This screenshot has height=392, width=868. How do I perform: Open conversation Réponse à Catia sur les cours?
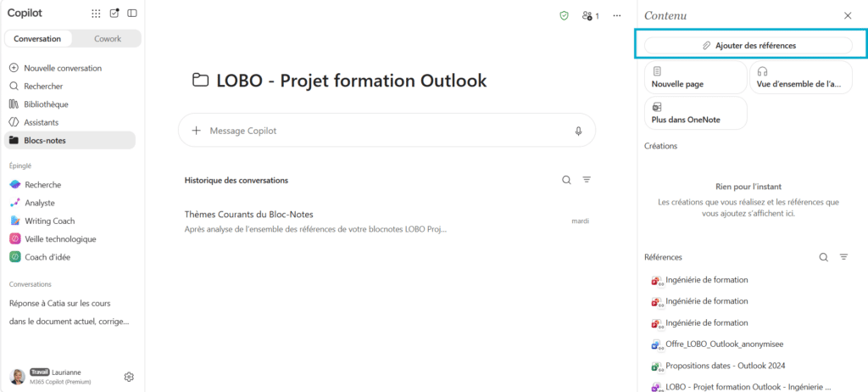coord(60,303)
